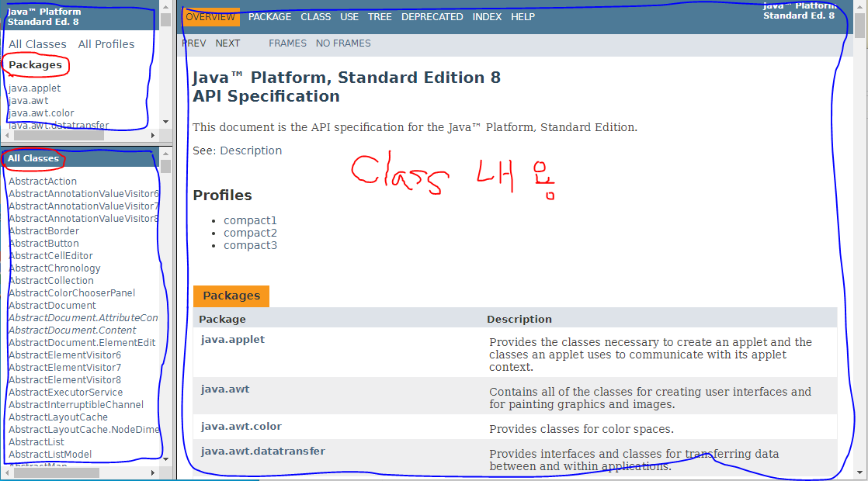Open the AbstractListModel class
This screenshot has height=481, width=868.
[50, 455]
